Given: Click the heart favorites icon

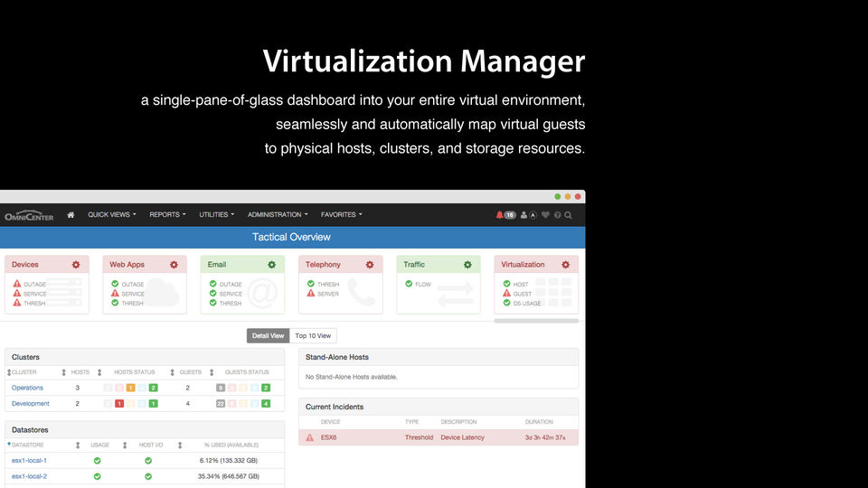Looking at the screenshot, I should (545, 215).
